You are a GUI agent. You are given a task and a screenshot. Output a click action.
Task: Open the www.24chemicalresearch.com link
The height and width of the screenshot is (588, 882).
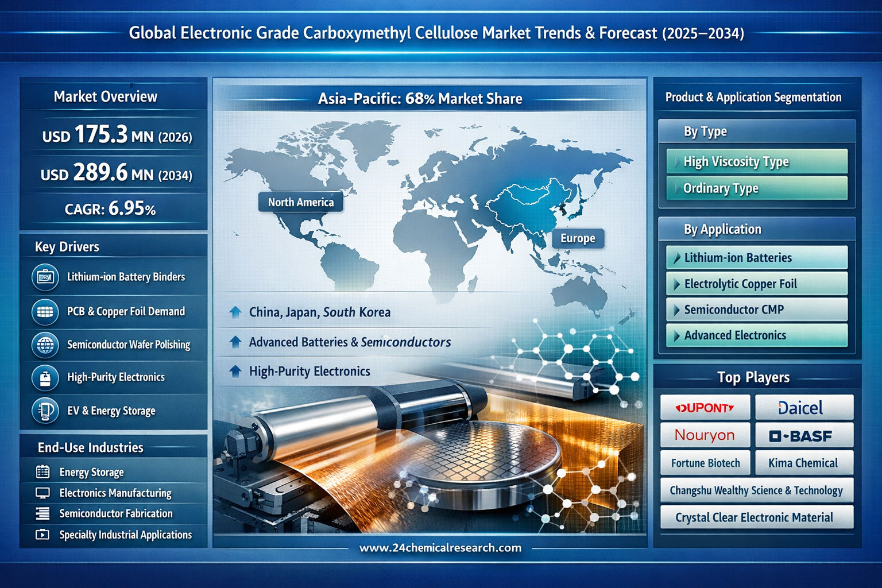pos(440,548)
